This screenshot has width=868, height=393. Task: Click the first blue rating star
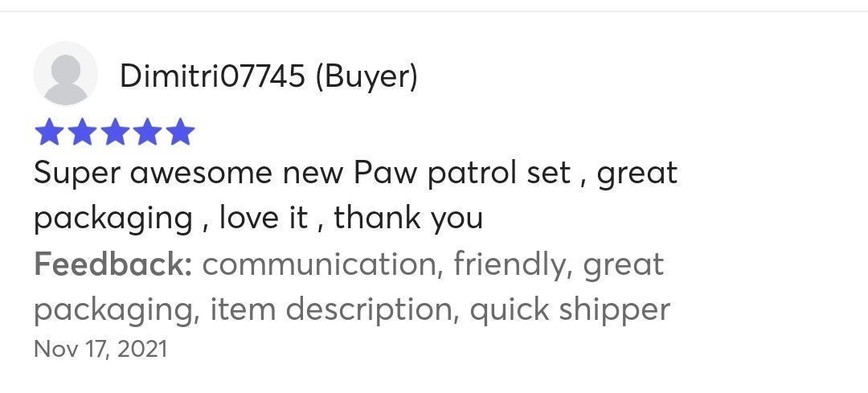tap(50, 133)
